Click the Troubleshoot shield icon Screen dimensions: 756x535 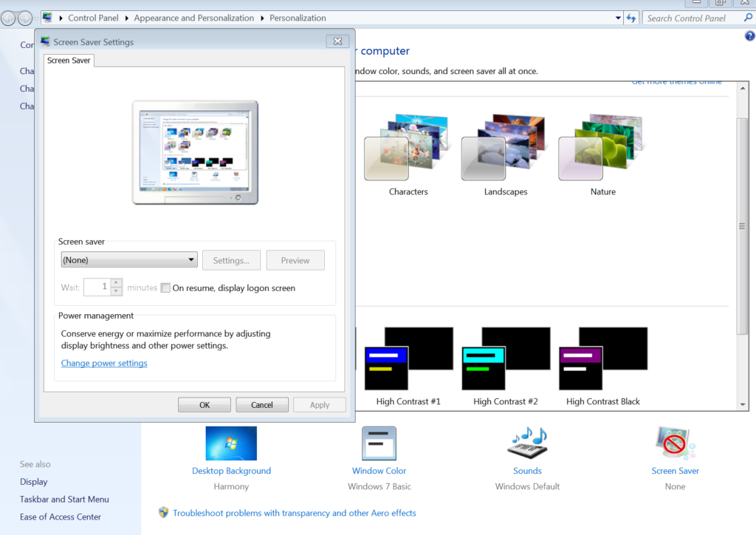[x=162, y=512]
